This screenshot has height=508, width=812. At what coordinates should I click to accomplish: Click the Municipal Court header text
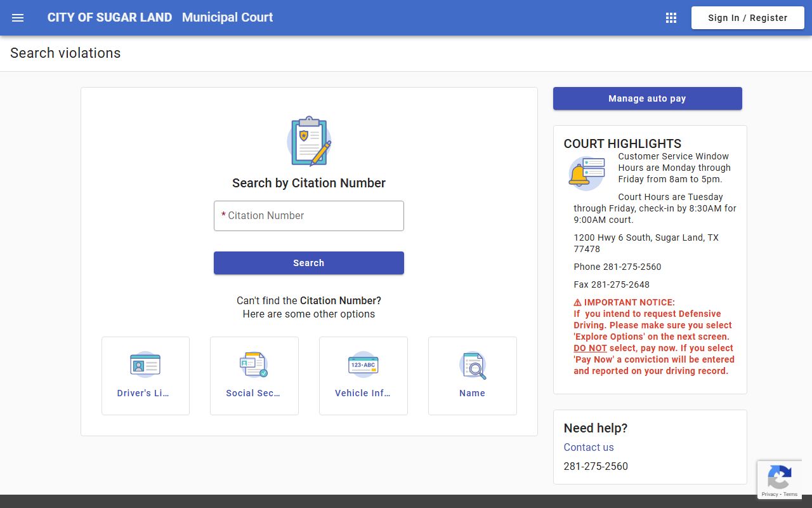227,18
